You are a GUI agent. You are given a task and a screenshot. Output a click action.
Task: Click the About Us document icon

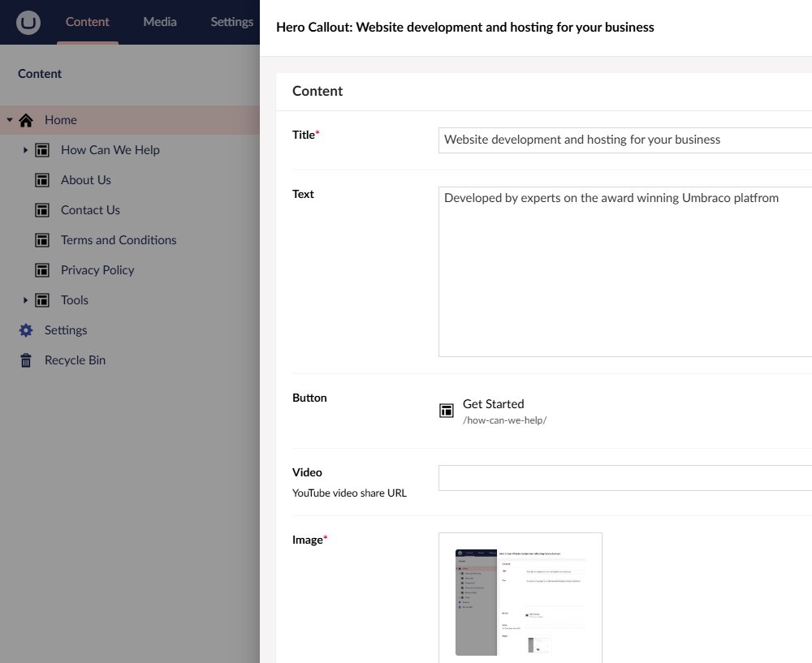coord(42,180)
